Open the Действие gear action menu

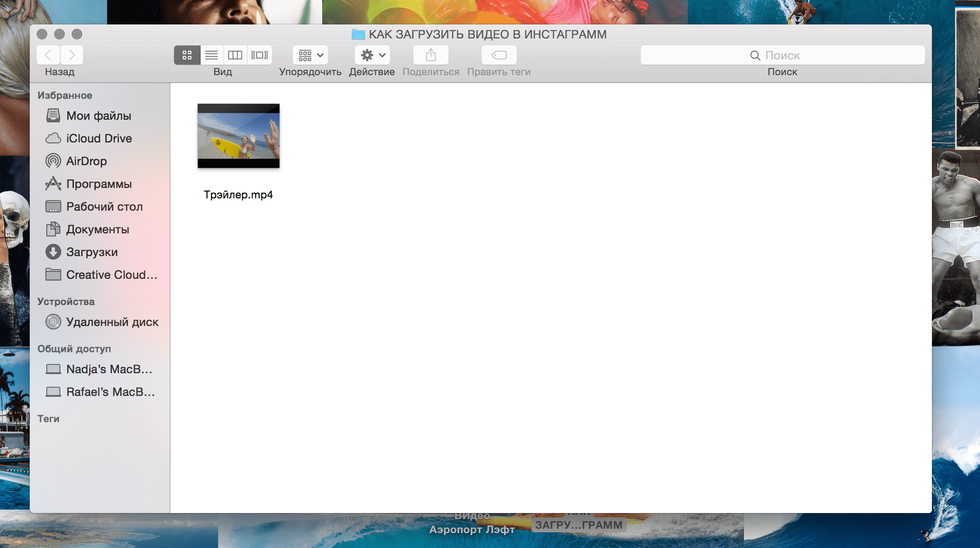tap(372, 55)
